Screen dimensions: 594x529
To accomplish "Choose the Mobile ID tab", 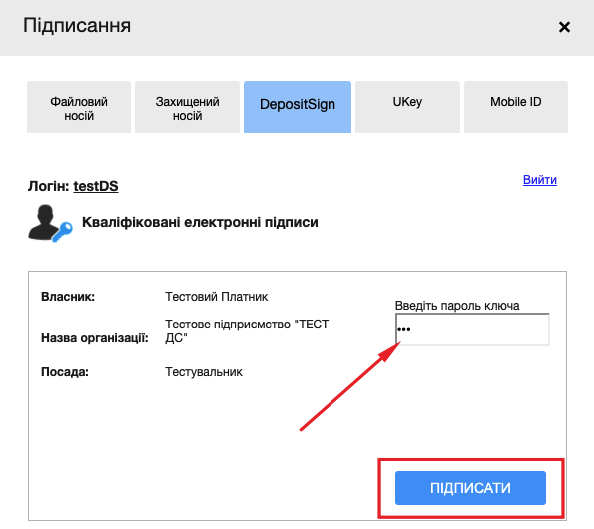I will [516, 107].
